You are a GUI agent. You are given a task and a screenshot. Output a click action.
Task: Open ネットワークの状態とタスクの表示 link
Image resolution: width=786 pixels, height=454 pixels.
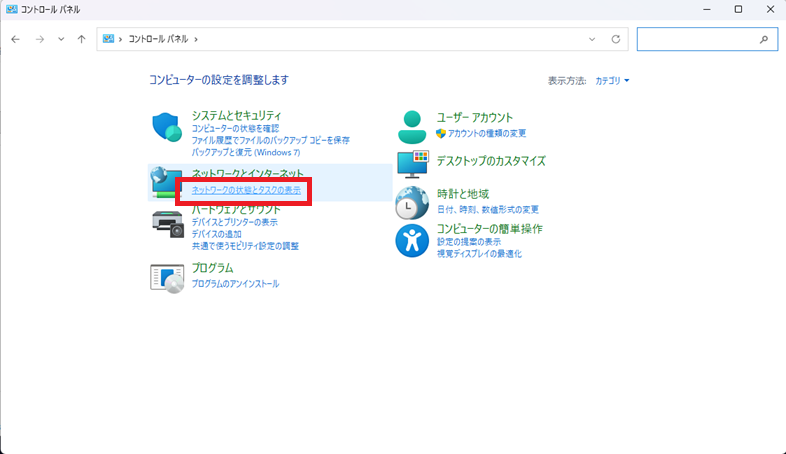(245, 190)
